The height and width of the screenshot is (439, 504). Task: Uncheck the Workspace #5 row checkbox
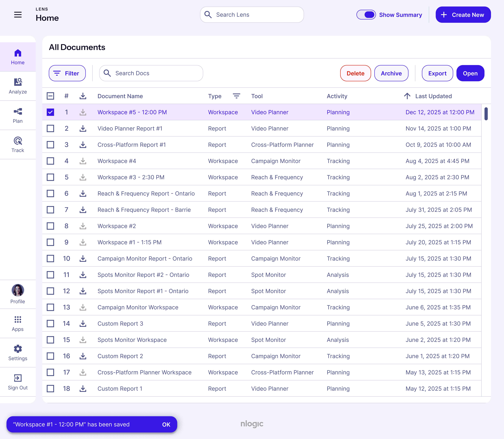pos(50,112)
